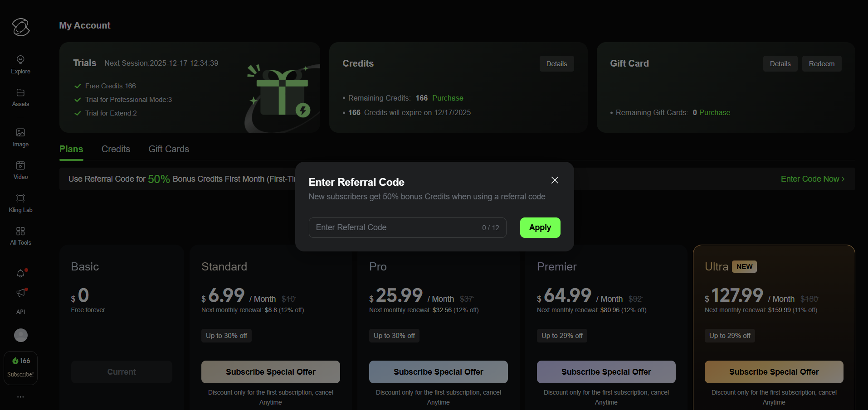Open the API section
This screenshot has width=868, height=410.
coord(20,311)
